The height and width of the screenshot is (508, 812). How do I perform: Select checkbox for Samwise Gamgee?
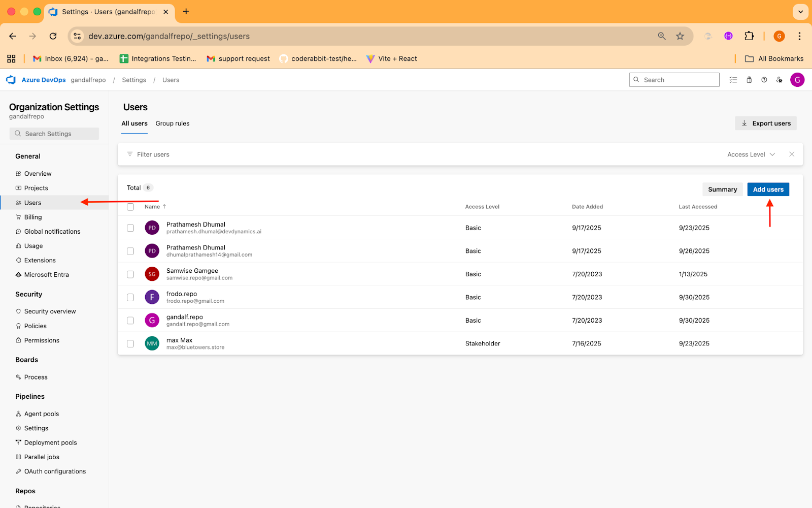point(130,274)
